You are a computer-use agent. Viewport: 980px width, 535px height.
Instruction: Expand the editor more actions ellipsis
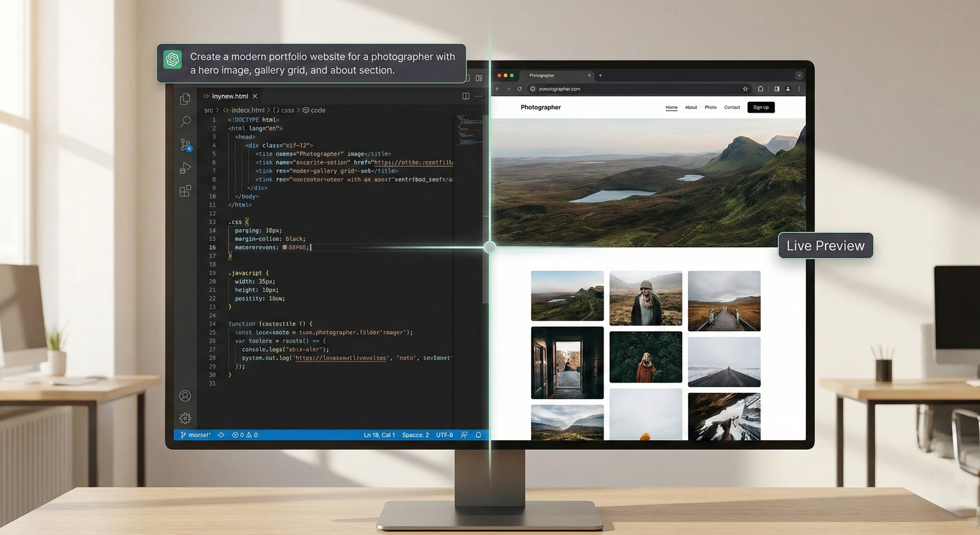click(478, 96)
